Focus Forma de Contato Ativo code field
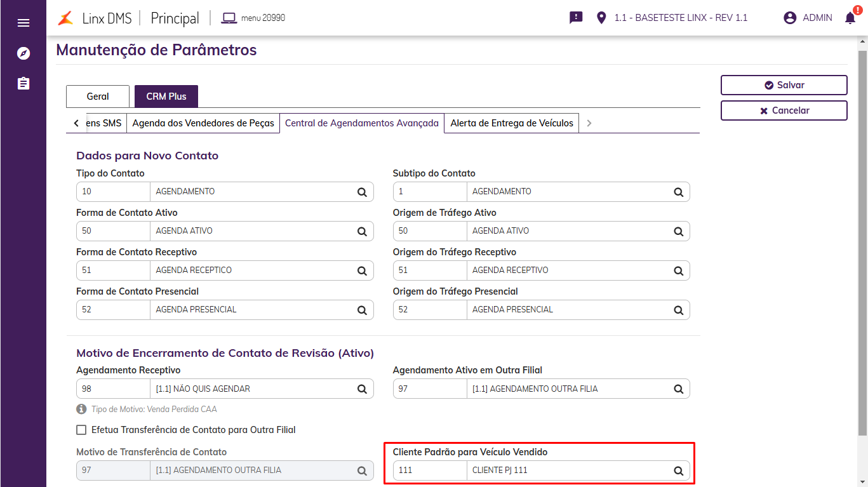Screen dimensions: 868x487 pos(113,231)
